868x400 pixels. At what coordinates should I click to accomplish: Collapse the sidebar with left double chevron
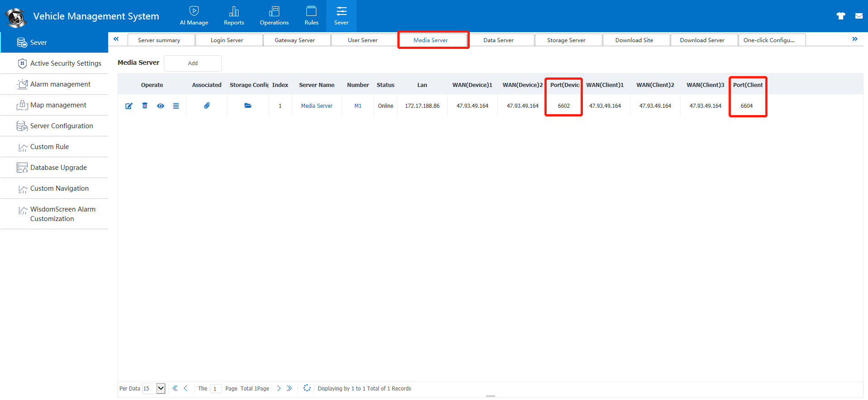116,39
